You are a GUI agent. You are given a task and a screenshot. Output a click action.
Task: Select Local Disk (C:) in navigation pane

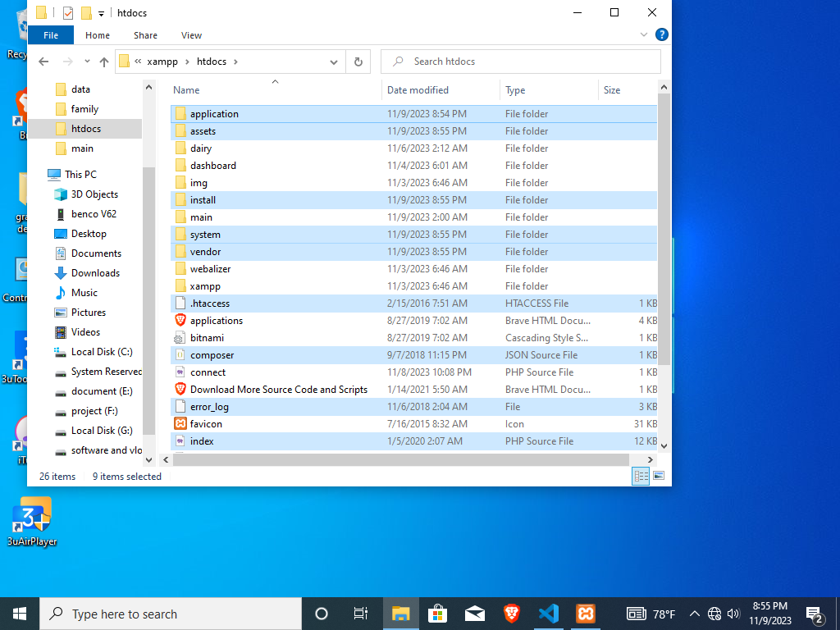[102, 352]
